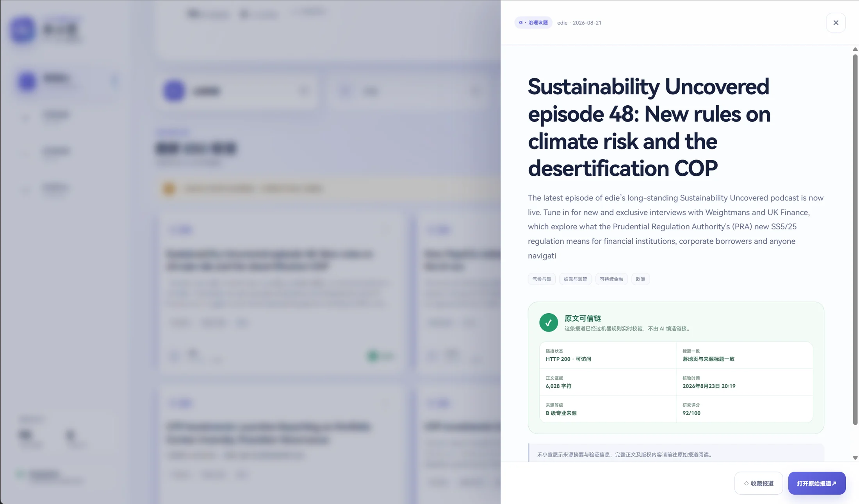Viewport: 859px width, 504px height.
Task: Click the 核验时间 label
Action: pyautogui.click(x=691, y=378)
